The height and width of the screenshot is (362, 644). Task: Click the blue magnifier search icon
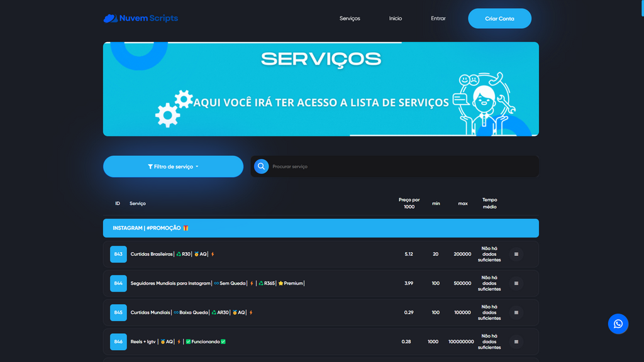[x=260, y=166]
